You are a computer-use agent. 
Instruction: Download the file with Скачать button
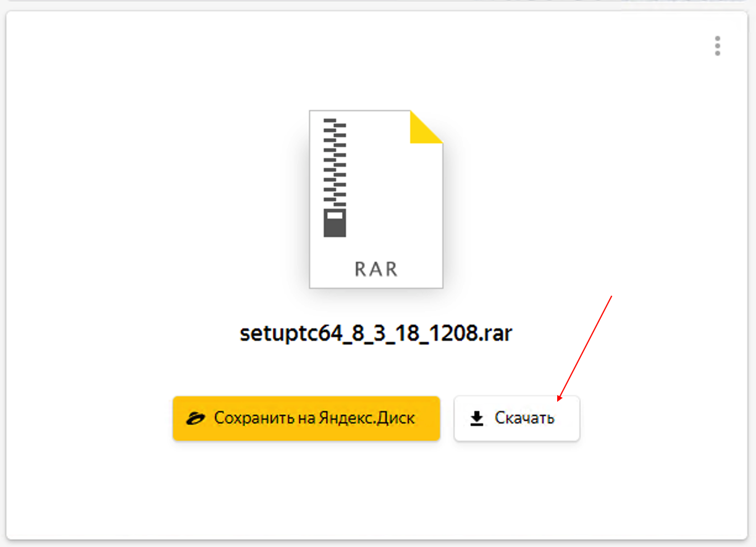[x=517, y=418]
